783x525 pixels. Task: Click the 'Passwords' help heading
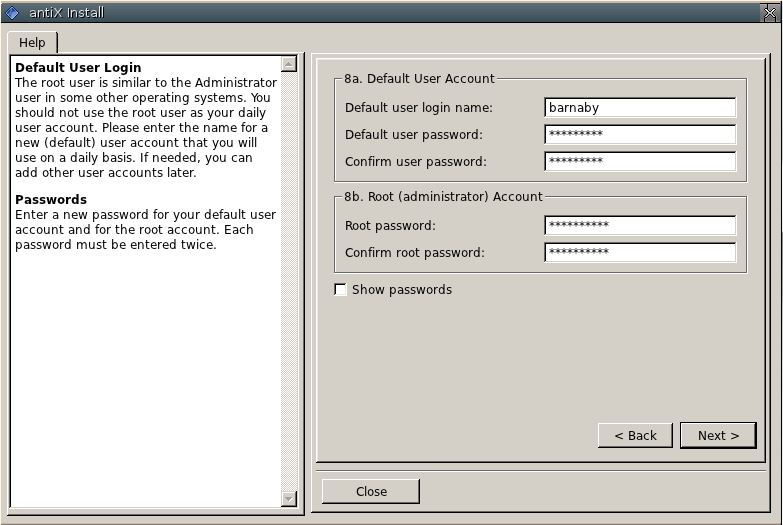(51, 199)
